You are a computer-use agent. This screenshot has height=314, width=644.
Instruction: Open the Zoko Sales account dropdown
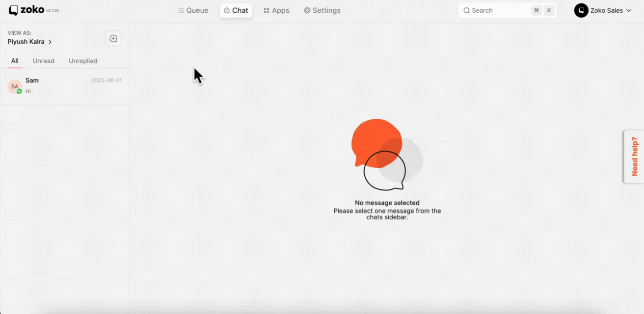click(603, 10)
